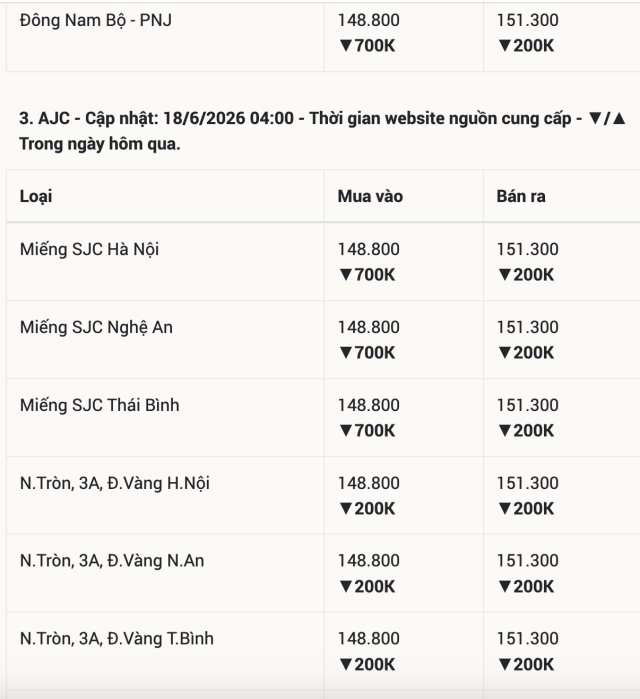Image resolution: width=640 pixels, height=699 pixels.
Task: Click down arrow 200K sell for Đ.Vàng N.An
Action: click(526, 586)
